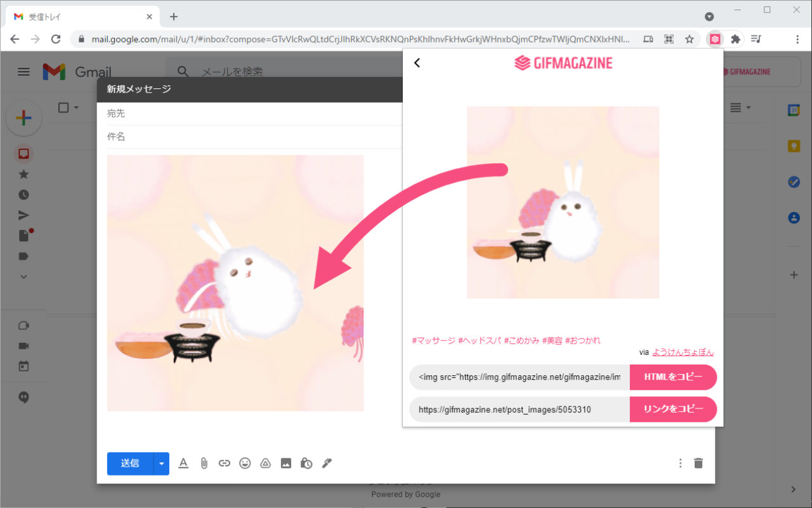Open the Inbox icon in the sidebar
The width and height of the screenshot is (812, 508).
(23, 154)
